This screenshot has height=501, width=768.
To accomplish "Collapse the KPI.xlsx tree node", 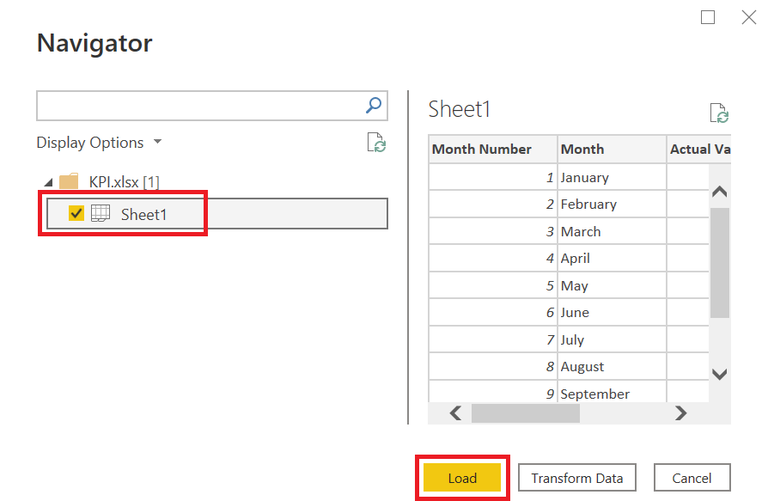I will pyautogui.click(x=46, y=183).
